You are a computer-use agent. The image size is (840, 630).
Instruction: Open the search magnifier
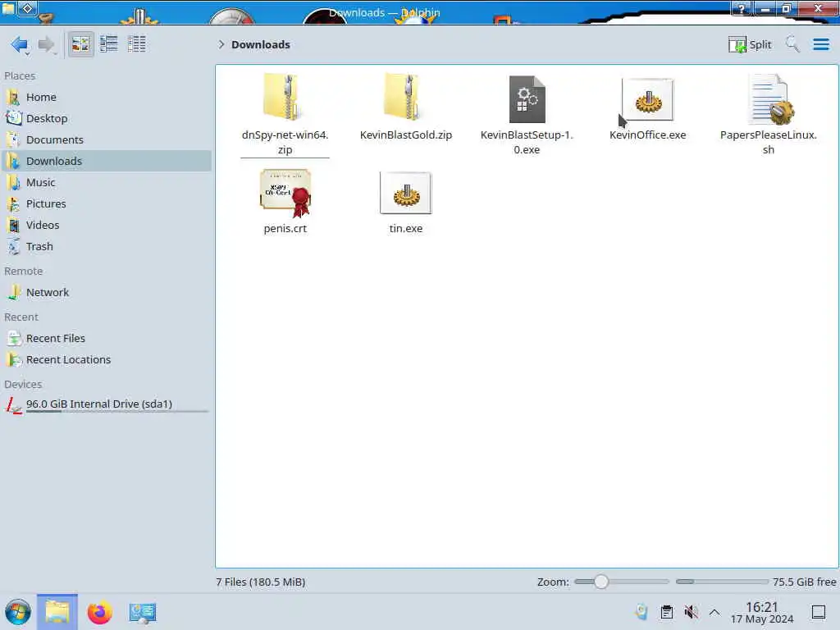pyautogui.click(x=792, y=44)
